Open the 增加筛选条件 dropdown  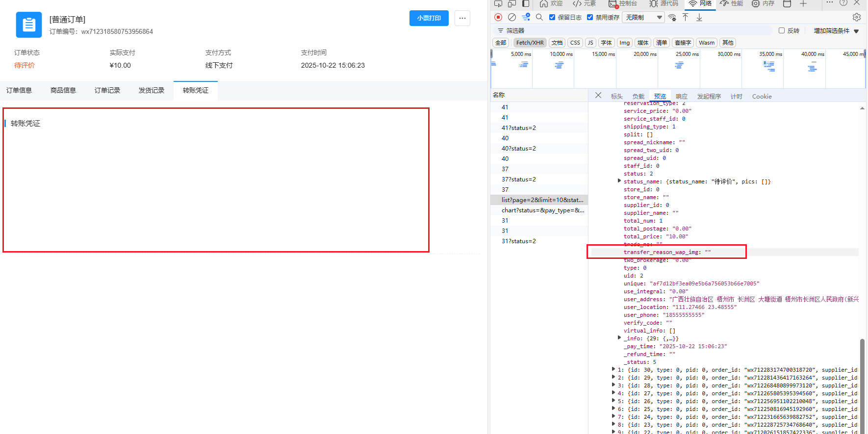pos(836,31)
